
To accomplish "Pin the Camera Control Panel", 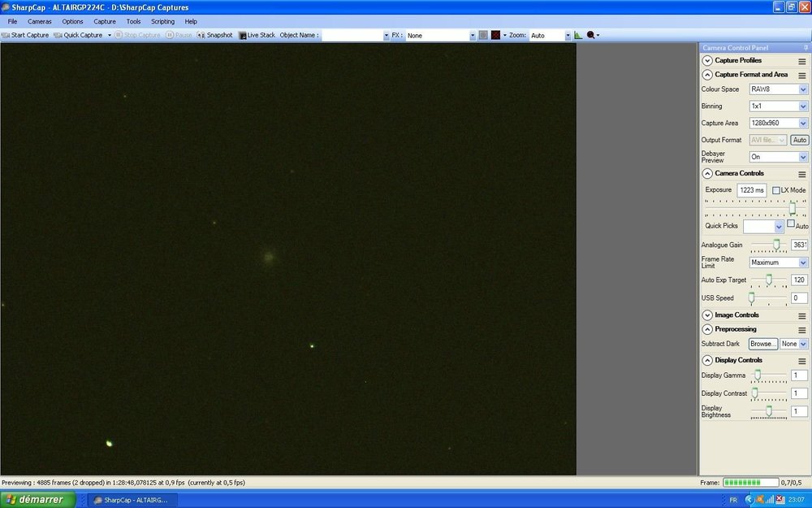I will pos(806,48).
